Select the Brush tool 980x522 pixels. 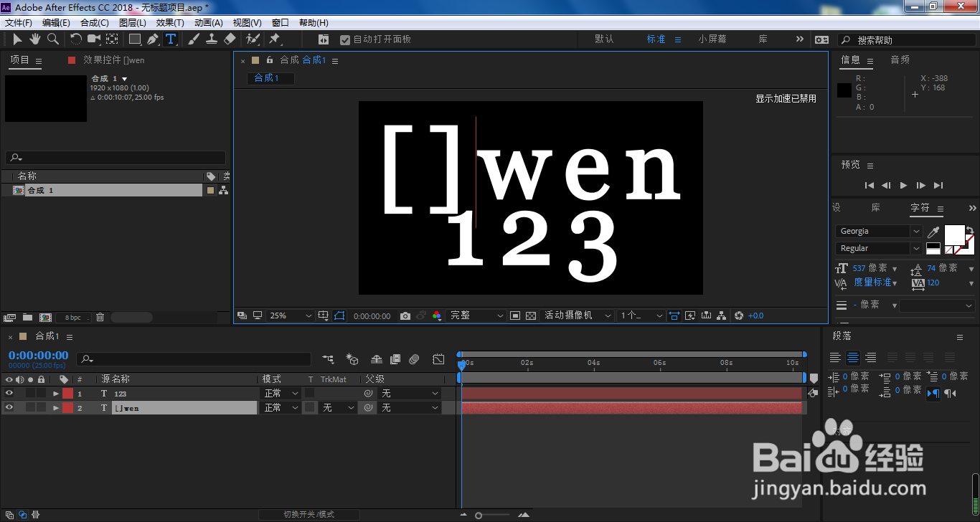coord(194,39)
